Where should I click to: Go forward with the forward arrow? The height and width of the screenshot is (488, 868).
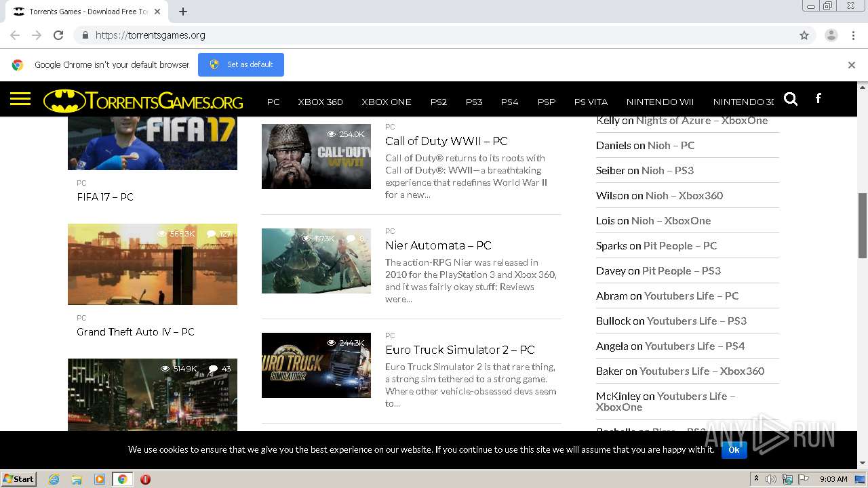[x=37, y=35]
